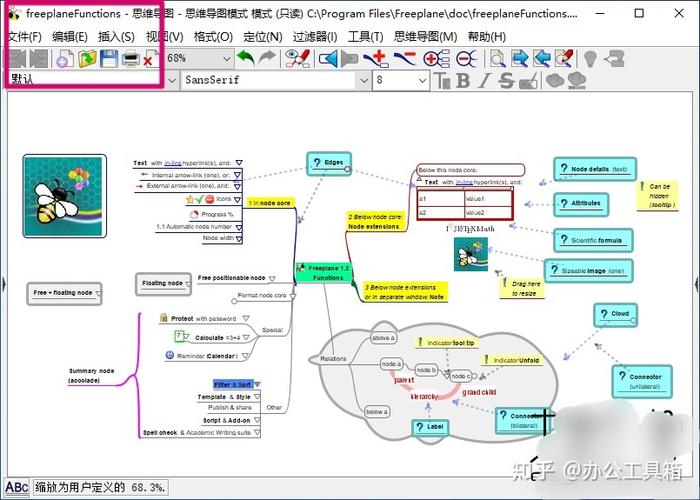Click the cloud color icon
This screenshot has width=700, height=500.
tap(577, 80)
